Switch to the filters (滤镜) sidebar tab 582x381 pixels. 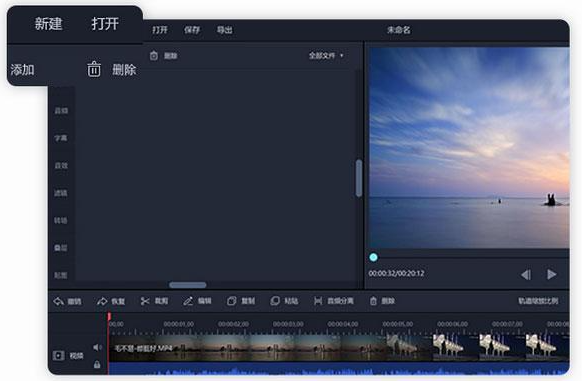click(61, 193)
